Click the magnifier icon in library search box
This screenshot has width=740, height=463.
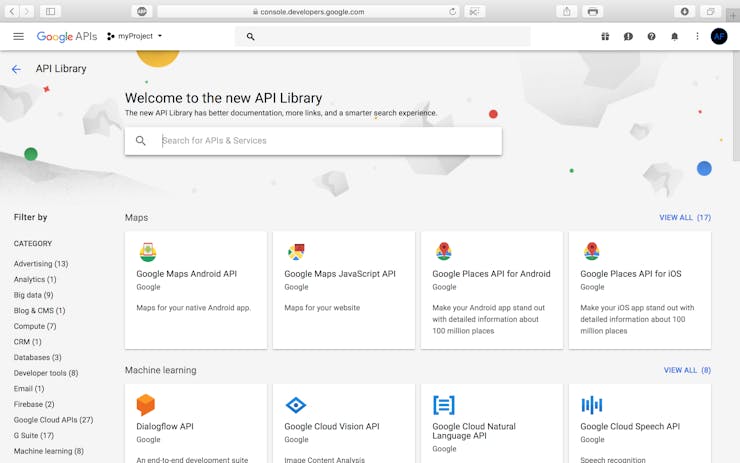tap(141, 141)
